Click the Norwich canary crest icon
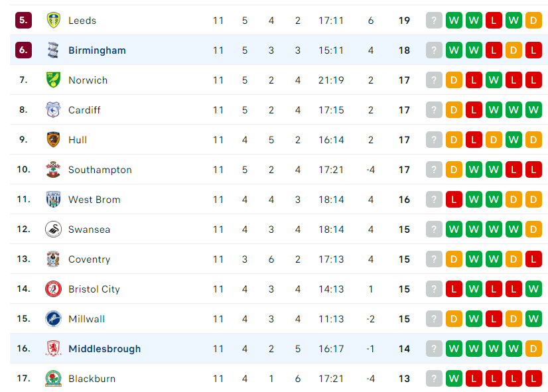The width and height of the screenshot is (548, 392). coord(54,80)
